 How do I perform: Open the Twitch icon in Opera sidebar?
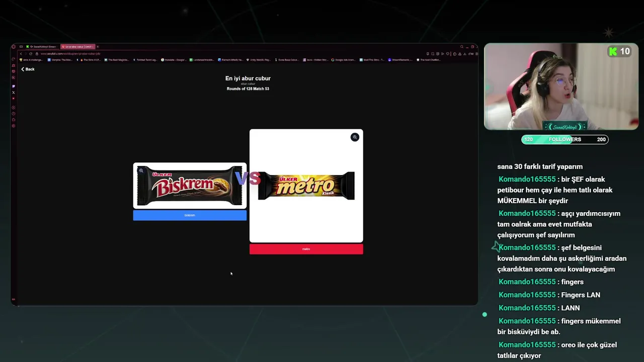(x=14, y=86)
